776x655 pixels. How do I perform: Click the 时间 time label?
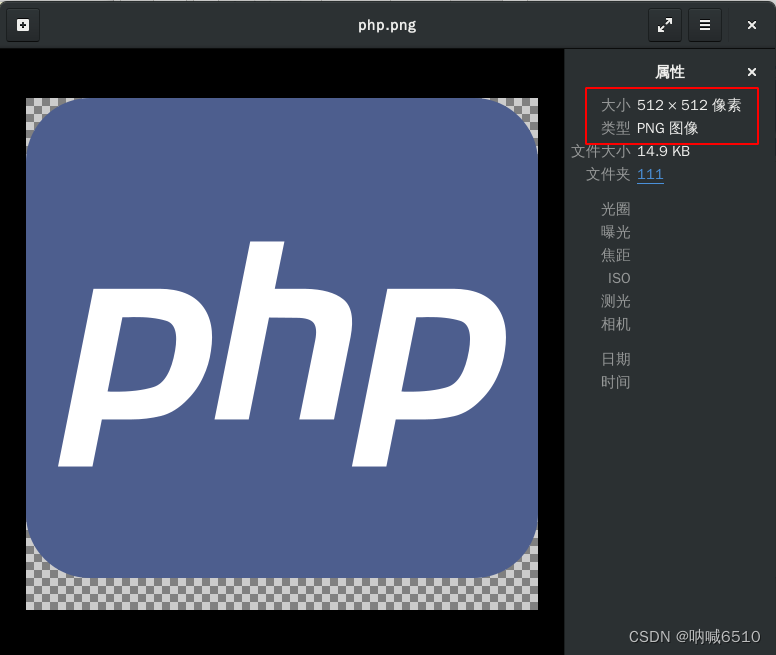(x=616, y=382)
